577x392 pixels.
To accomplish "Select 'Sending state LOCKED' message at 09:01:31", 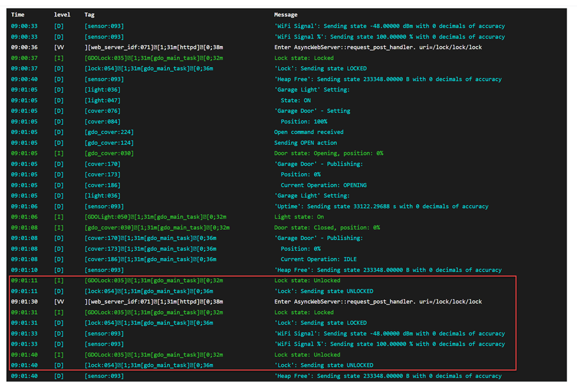I will tap(320, 323).
